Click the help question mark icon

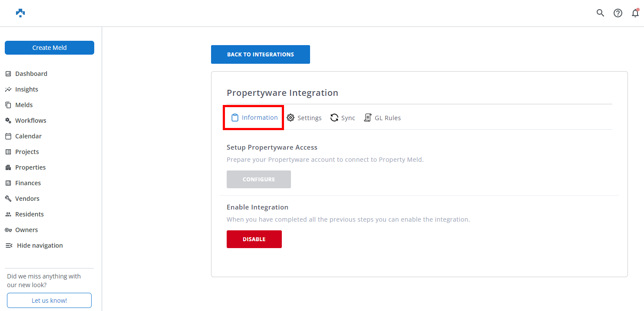click(x=618, y=13)
